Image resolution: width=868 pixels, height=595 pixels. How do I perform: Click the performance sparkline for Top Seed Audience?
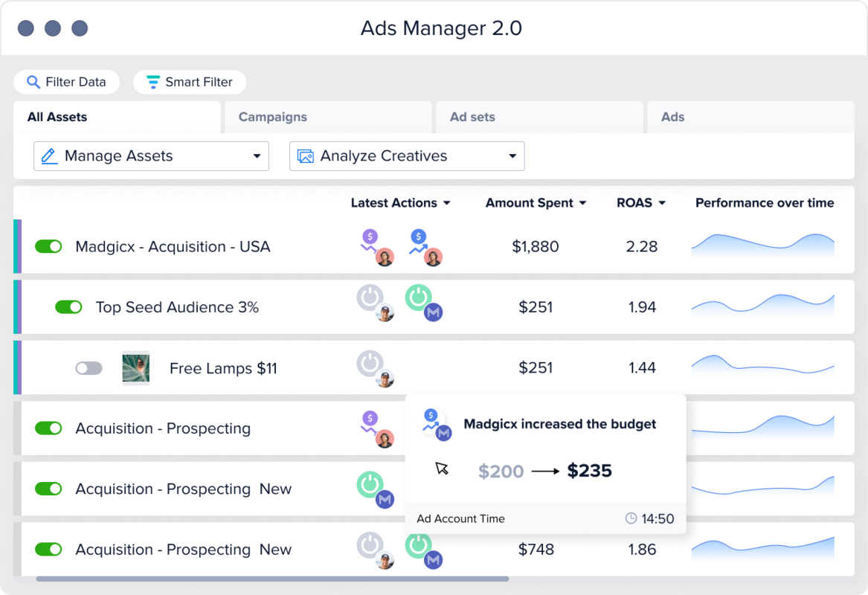(762, 307)
